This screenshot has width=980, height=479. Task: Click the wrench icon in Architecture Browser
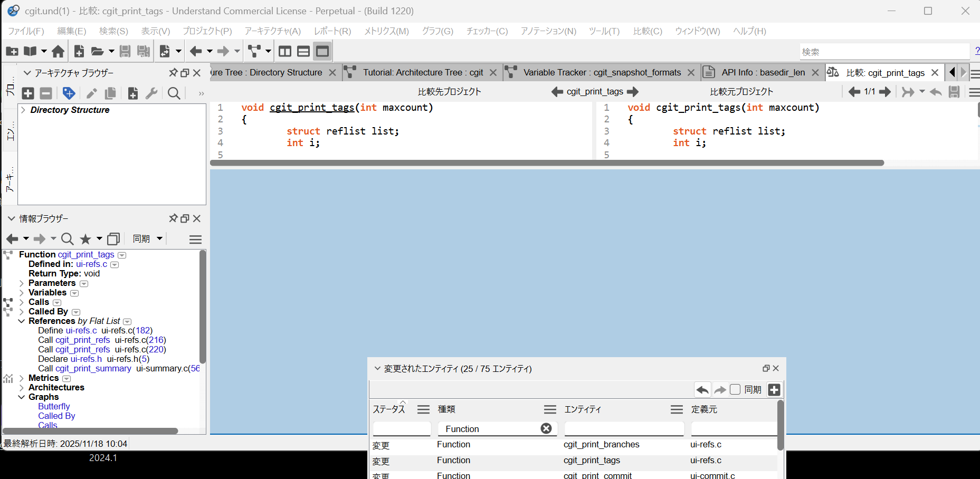151,93
